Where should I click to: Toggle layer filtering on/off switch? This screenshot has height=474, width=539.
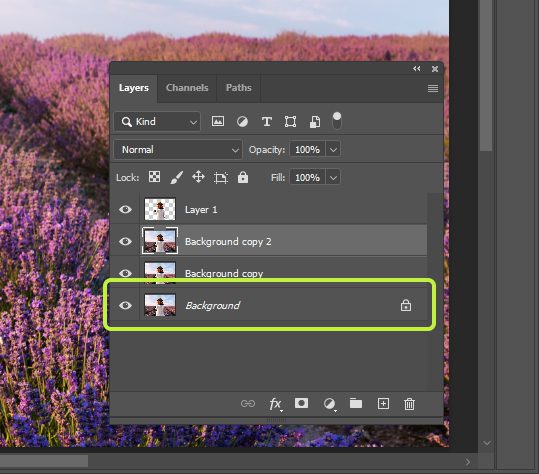coord(337,121)
